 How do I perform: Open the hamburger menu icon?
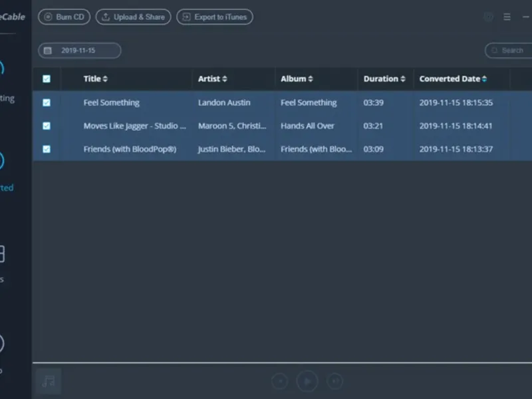coord(507,17)
